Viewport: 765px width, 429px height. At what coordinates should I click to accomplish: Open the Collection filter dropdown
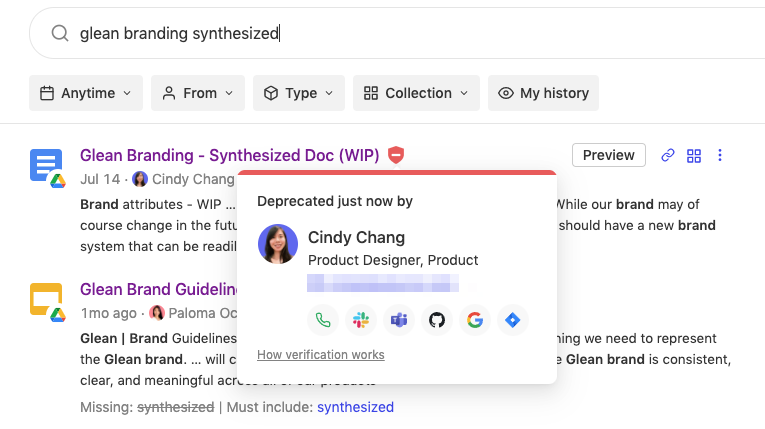tap(416, 93)
